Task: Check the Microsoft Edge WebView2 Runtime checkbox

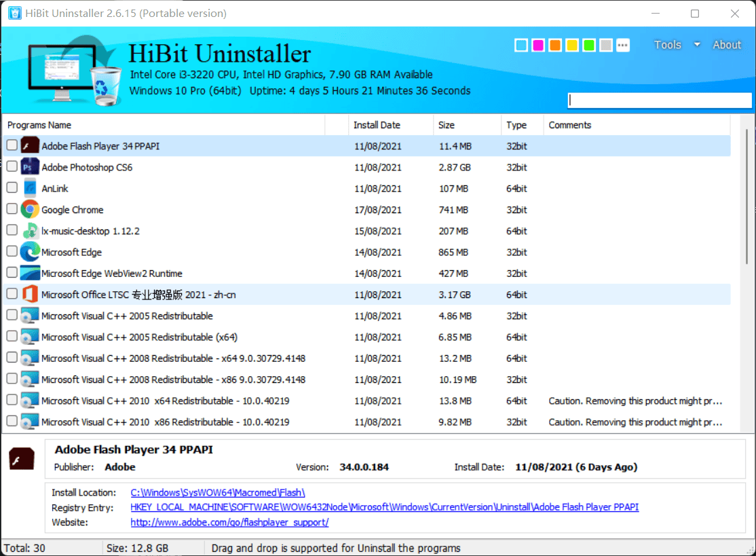Action: pos(12,272)
